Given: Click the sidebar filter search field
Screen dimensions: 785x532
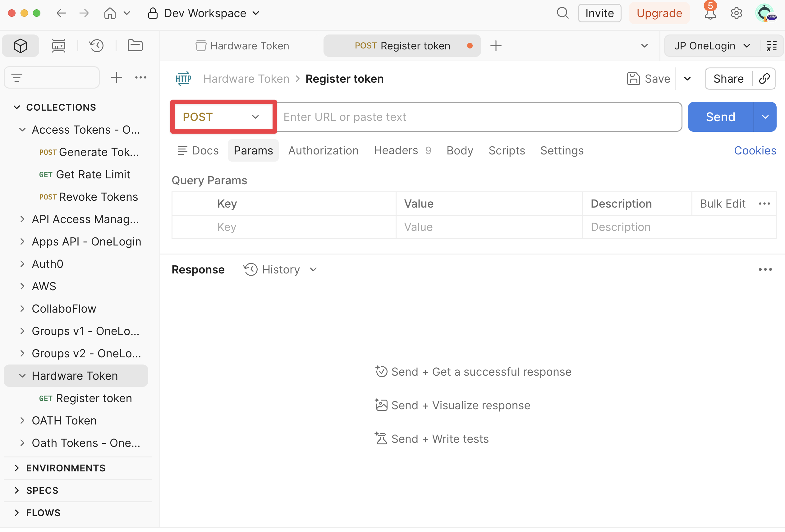Looking at the screenshot, I should [x=52, y=78].
